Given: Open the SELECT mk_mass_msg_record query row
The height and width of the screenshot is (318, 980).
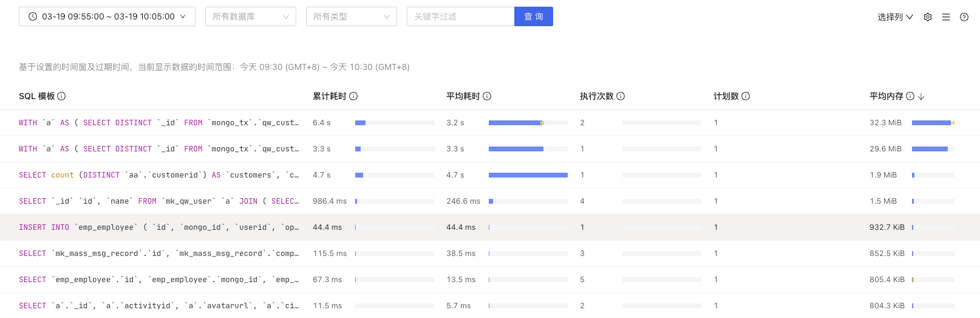Looking at the screenshot, I should pos(158,254).
